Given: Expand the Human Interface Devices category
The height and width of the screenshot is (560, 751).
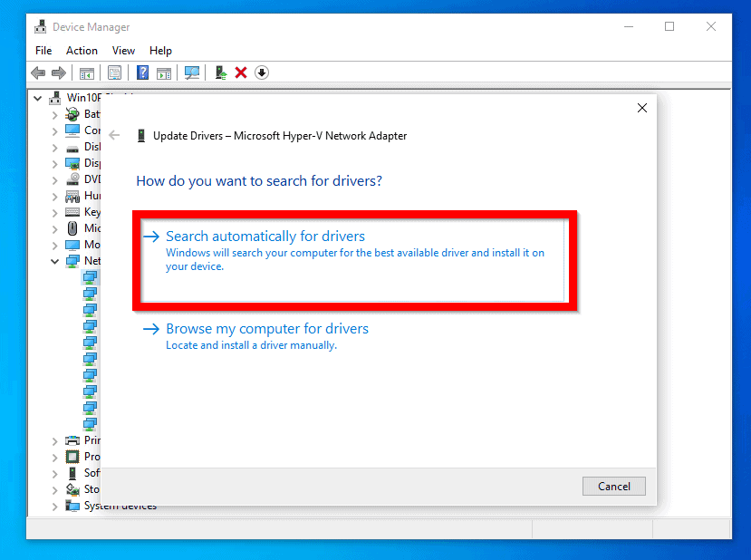Looking at the screenshot, I should click(54, 197).
